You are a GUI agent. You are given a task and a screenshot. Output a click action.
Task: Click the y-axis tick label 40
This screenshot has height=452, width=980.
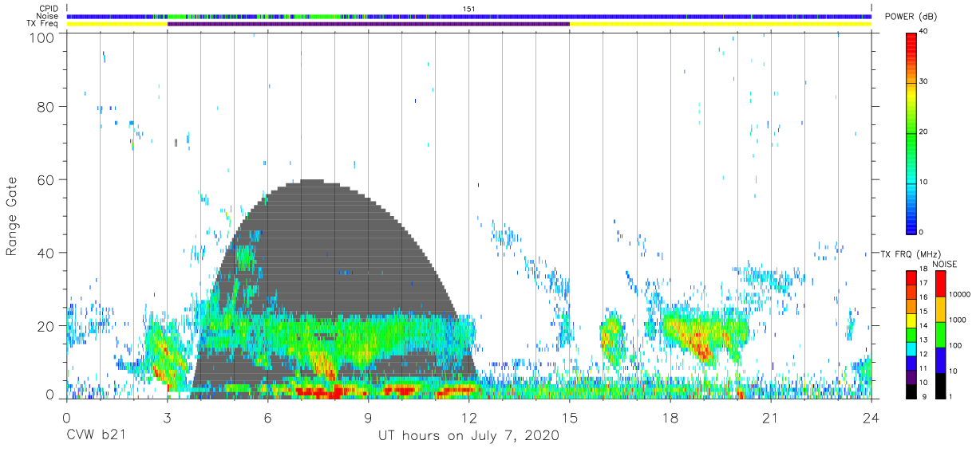[x=47, y=253]
